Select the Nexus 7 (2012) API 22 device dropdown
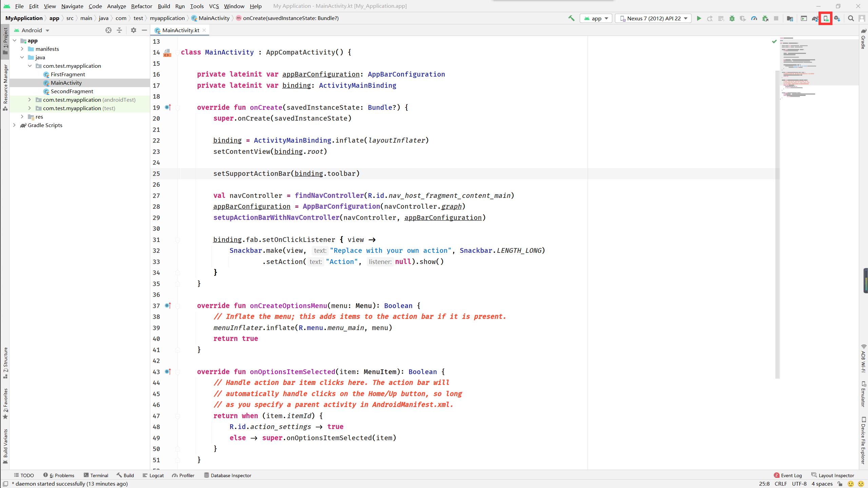The width and height of the screenshot is (868, 488). tap(653, 18)
